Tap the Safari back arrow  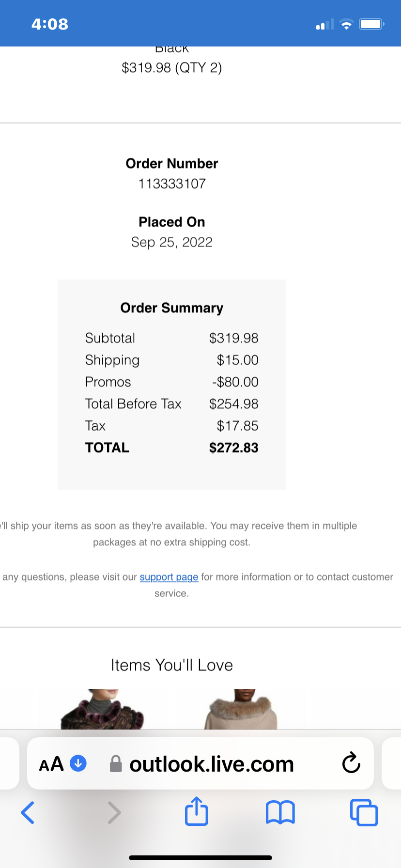point(28,812)
